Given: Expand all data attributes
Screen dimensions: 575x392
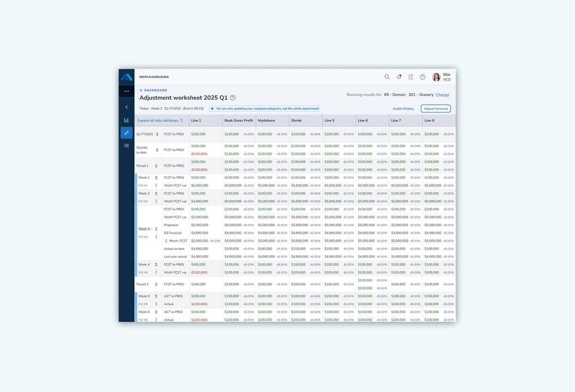Looking at the screenshot, I should [x=160, y=120].
